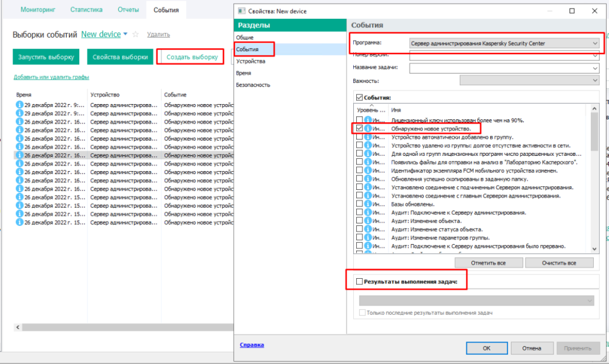Click info icon for 'Лицензионный ключ использован' event
609x364 pixels.
click(x=368, y=121)
